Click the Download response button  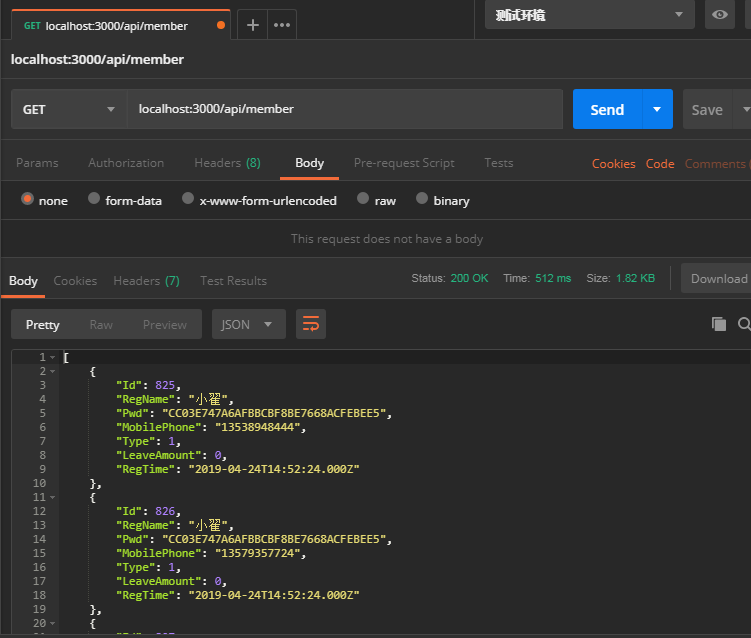pyautogui.click(x=718, y=279)
